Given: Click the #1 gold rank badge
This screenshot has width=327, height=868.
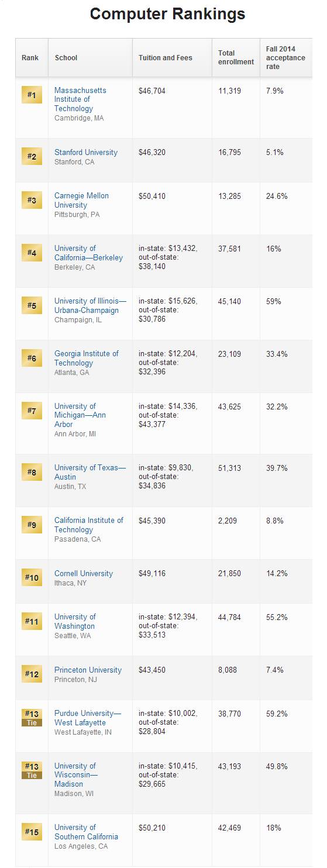Looking at the screenshot, I should pos(32,95).
